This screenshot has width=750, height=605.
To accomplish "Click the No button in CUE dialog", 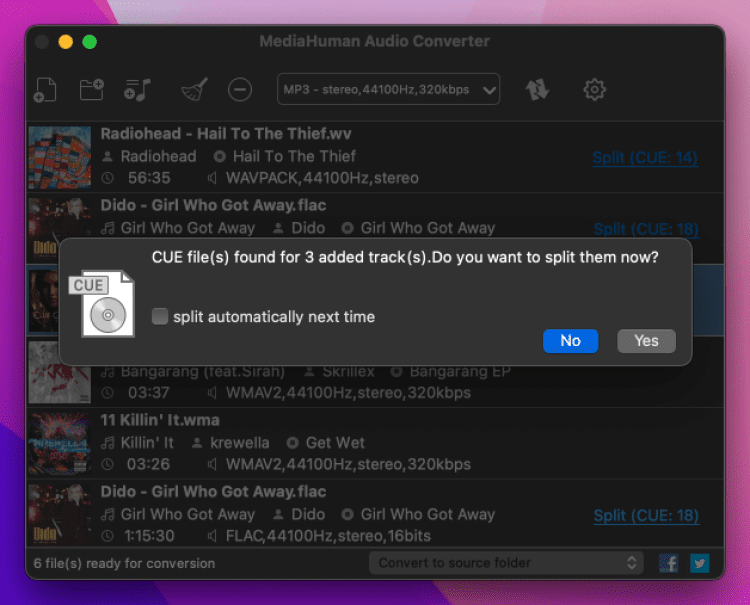I will point(570,341).
